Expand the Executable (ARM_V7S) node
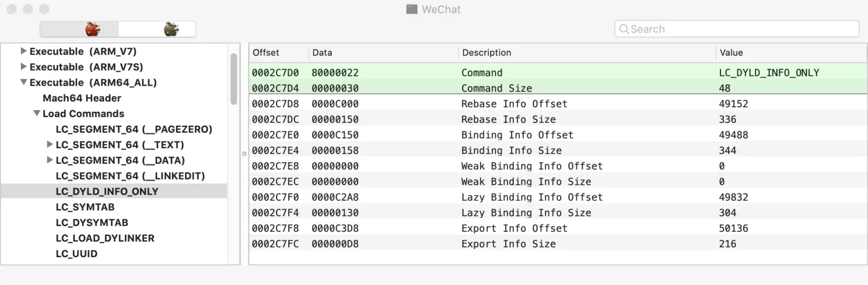868x285 pixels. (x=24, y=67)
